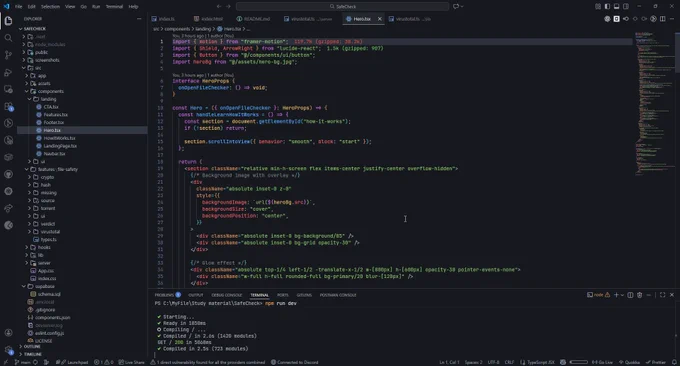Toggle Go Live server in status bar

tap(602, 362)
